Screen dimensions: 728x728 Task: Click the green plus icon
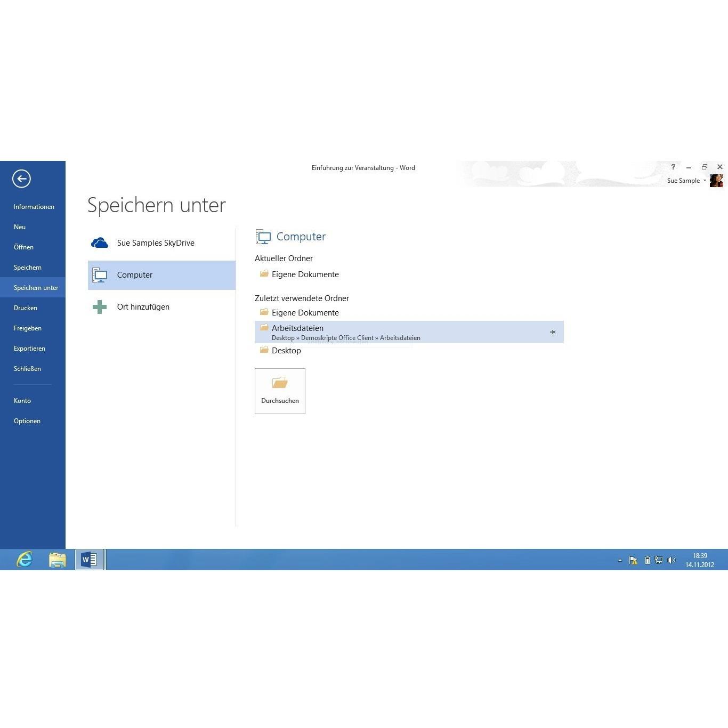[100, 307]
